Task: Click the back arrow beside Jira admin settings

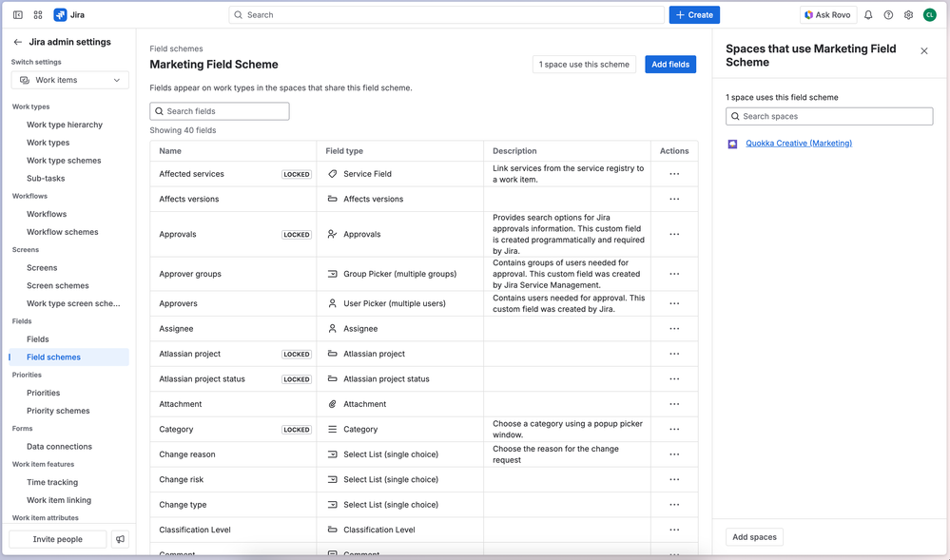Action: 17,42
